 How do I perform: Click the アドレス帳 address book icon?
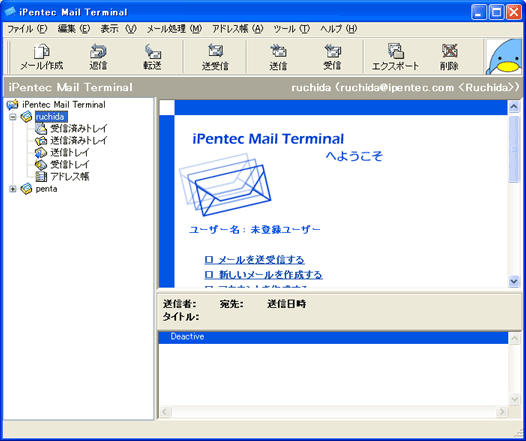tap(41, 176)
